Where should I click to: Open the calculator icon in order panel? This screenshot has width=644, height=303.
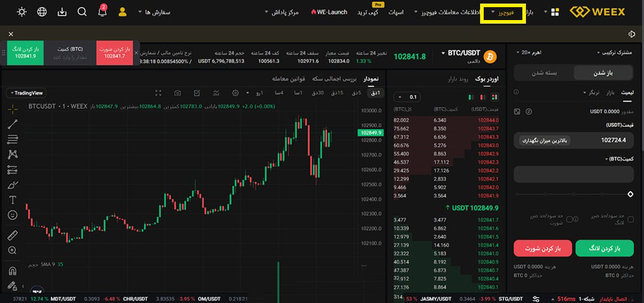click(x=517, y=112)
